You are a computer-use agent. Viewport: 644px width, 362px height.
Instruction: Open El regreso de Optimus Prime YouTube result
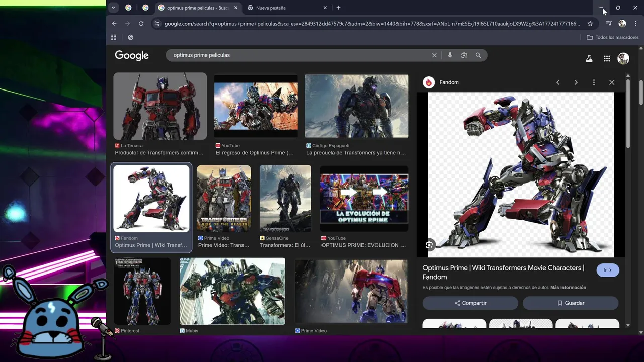coord(256,106)
